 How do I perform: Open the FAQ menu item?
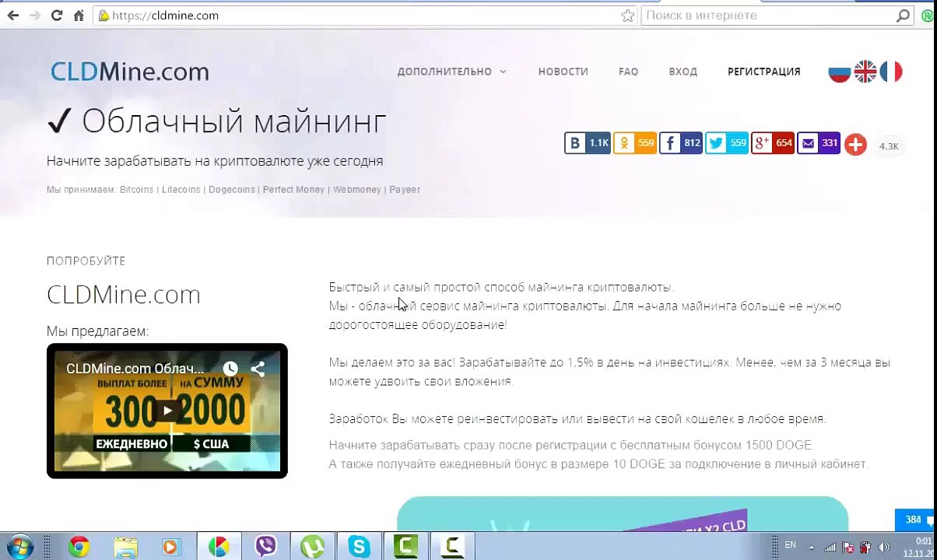(x=628, y=72)
